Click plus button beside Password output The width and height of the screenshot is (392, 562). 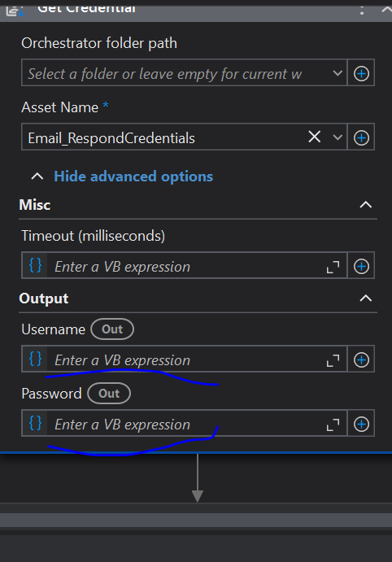pos(361,424)
